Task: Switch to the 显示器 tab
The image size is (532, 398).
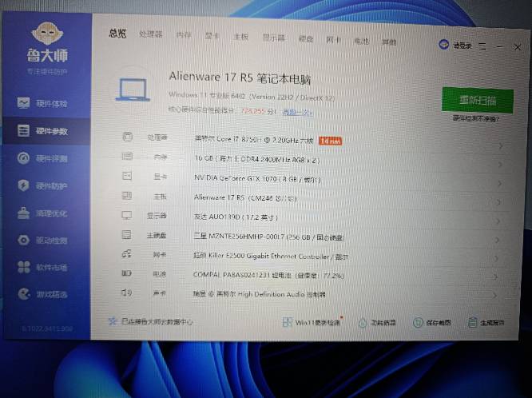Action: [x=273, y=38]
